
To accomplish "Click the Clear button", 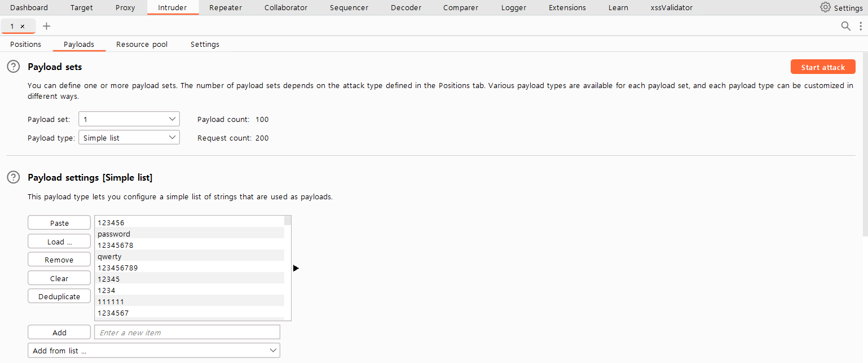I will point(59,278).
